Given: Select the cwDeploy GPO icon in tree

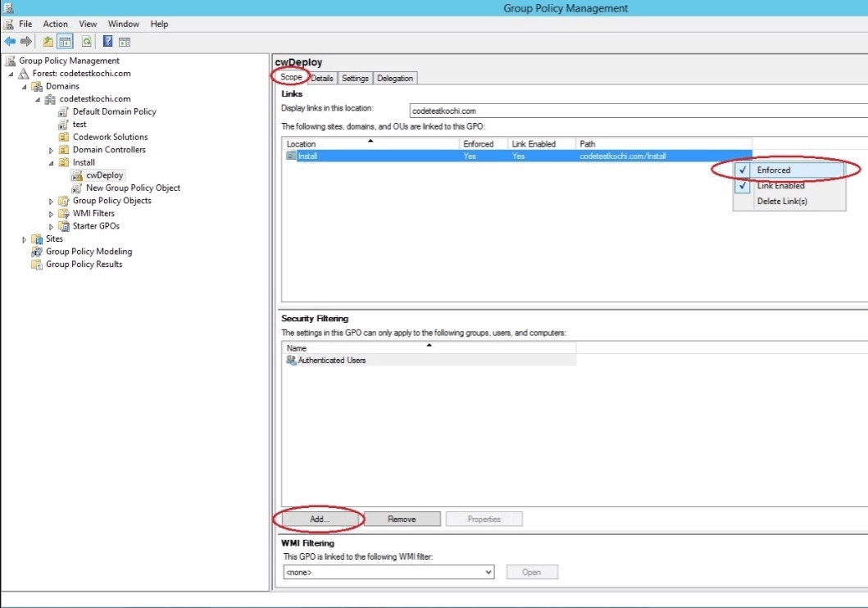Looking at the screenshot, I should click(x=78, y=175).
